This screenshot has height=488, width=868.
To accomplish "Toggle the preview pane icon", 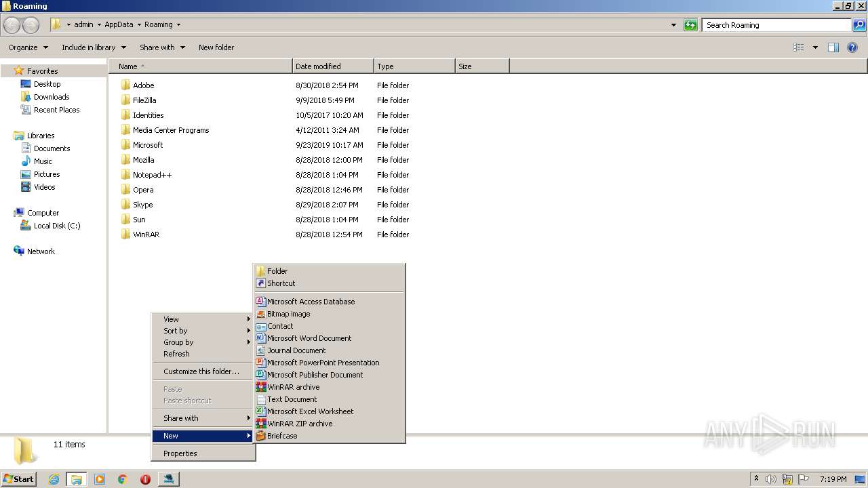I will coord(833,47).
